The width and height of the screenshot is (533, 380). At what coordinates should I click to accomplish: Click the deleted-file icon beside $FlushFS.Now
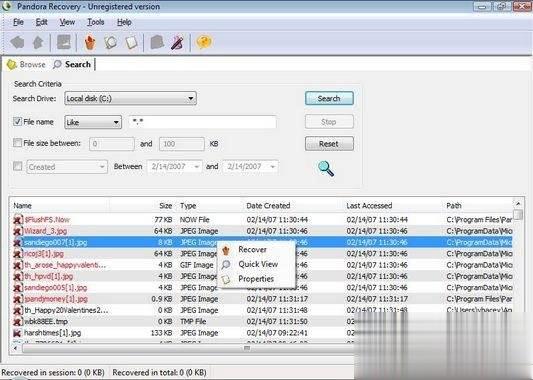(18, 220)
